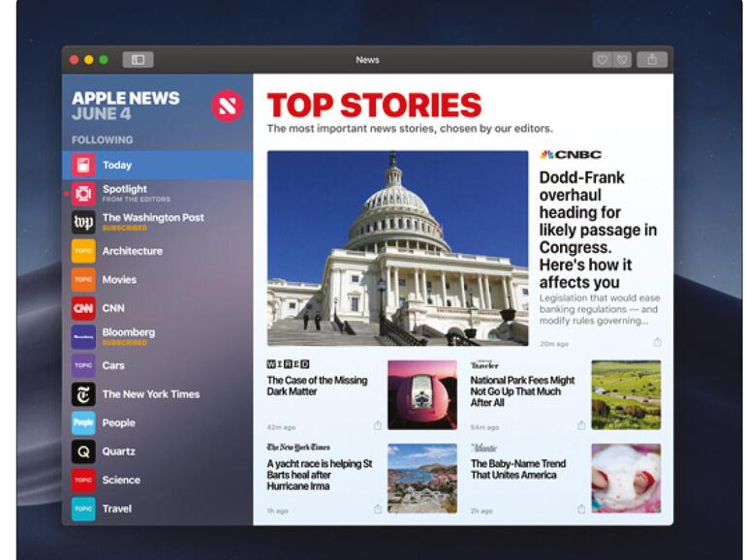Open the New York Times icon

coord(83,394)
